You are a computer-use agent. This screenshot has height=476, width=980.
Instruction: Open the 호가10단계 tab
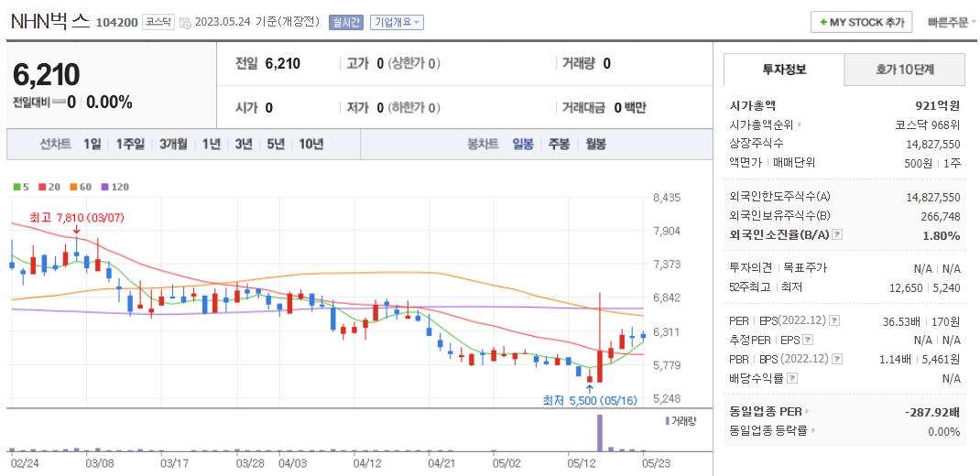tap(904, 70)
